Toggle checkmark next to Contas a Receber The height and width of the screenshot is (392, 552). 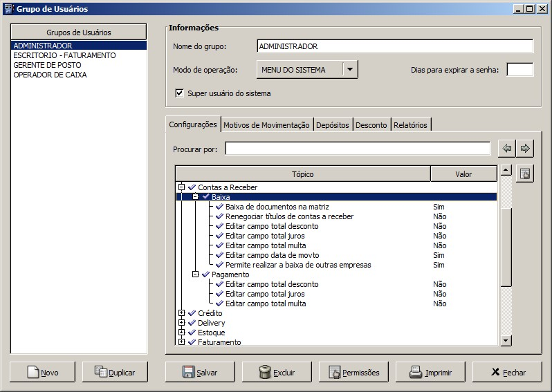point(192,187)
